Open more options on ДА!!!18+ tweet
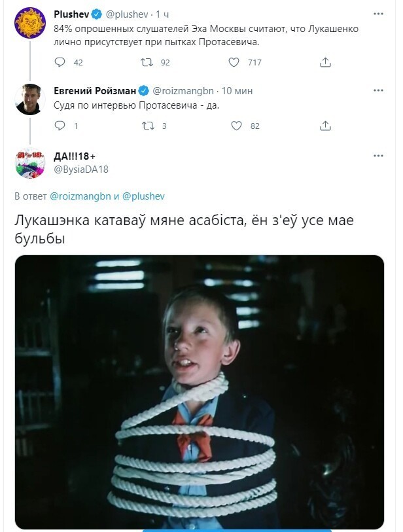This screenshot has height=532, width=403. coord(378,156)
